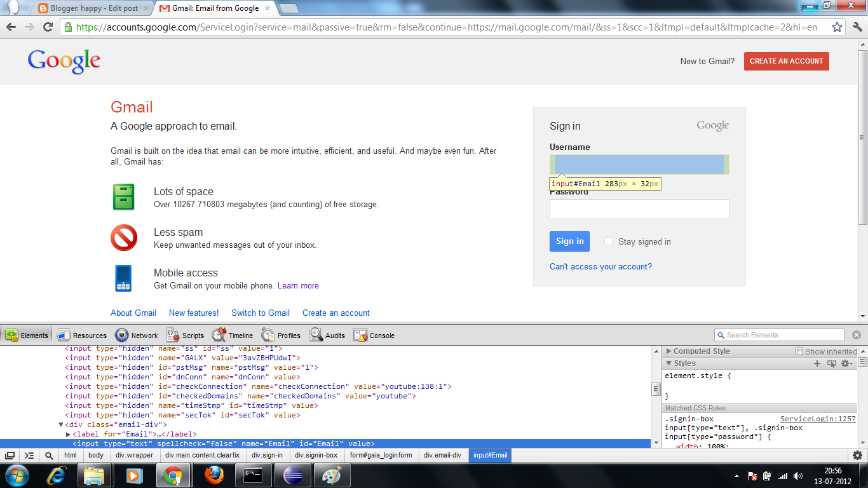Click the address bar URL
Viewport: 868px width, 488px height.
[446, 27]
